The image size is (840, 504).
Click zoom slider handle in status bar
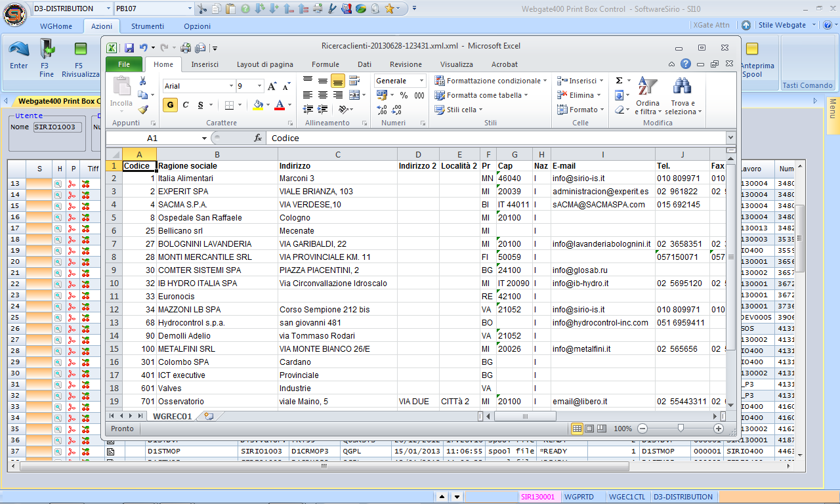click(x=681, y=429)
